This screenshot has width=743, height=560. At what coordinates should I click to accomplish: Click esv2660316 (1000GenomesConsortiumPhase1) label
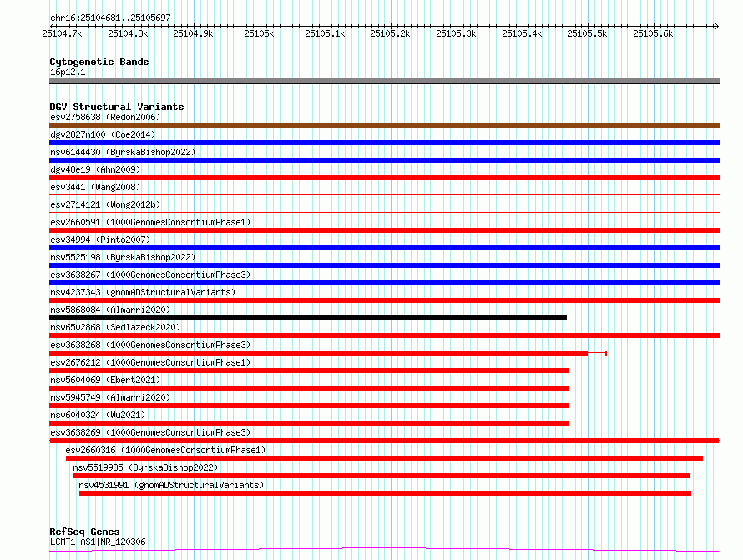[x=165, y=450]
